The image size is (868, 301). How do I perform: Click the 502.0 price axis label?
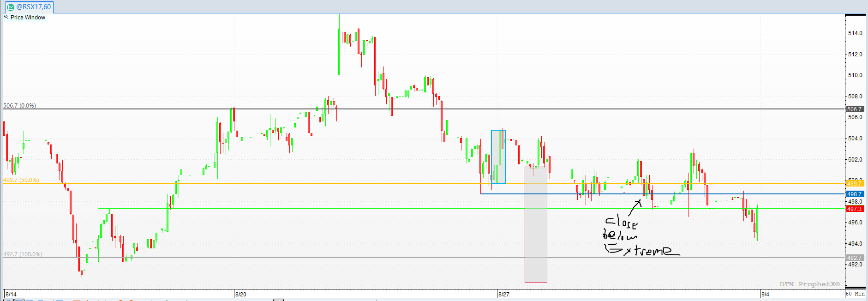coord(855,160)
